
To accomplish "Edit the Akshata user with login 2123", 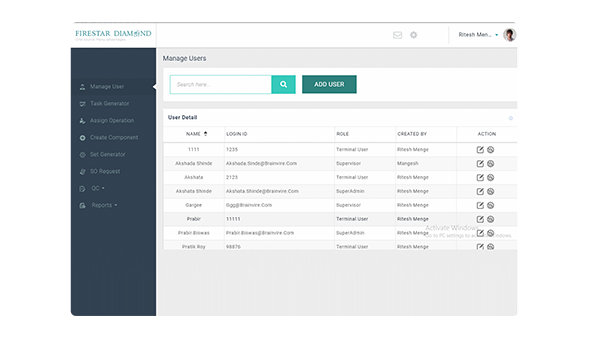I will tap(480, 178).
